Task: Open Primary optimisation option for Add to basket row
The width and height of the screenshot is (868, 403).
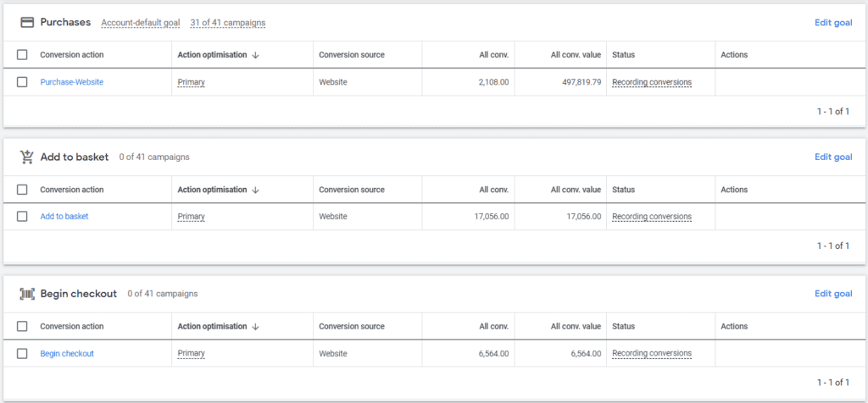Action: coord(191,217)
